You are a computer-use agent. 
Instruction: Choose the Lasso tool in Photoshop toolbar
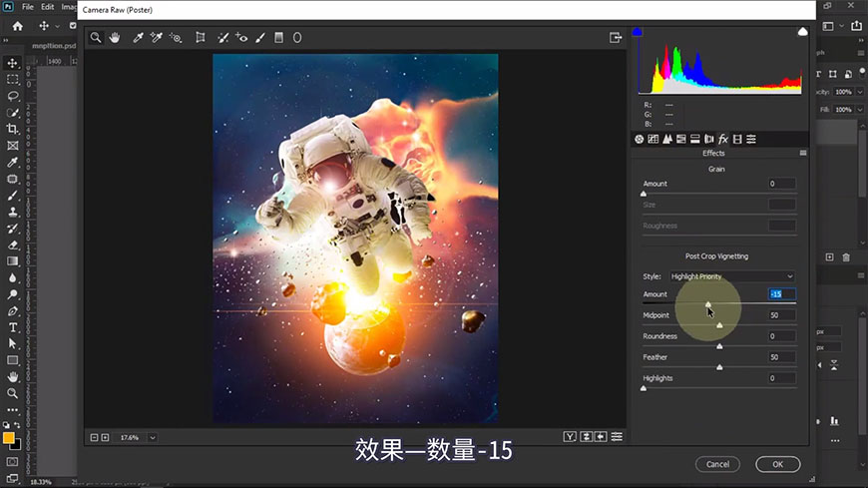point(13,96)
